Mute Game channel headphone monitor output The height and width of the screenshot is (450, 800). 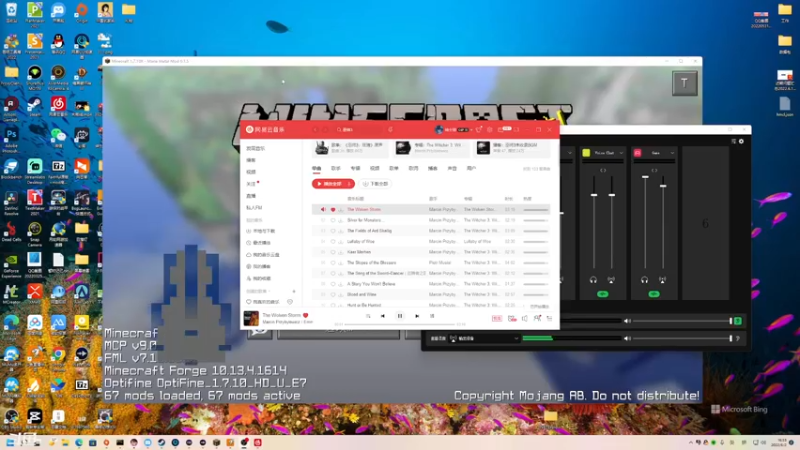click(644, 280)
